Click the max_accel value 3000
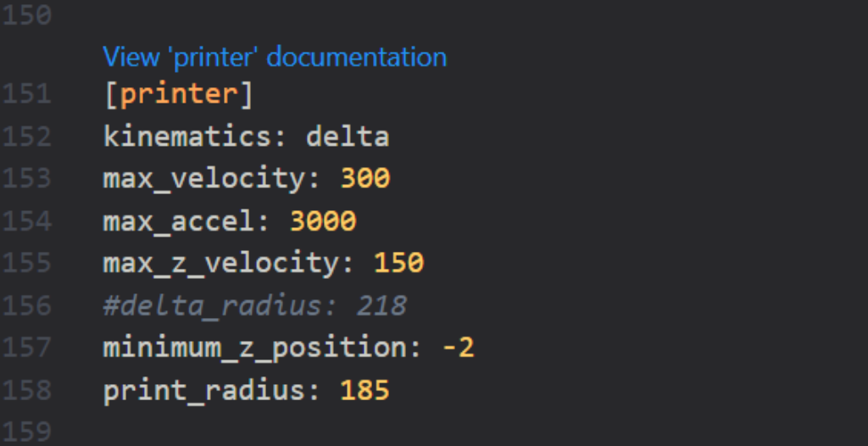Image resolution: width=868 pixels, height=446 pixels. pos(323,221)
